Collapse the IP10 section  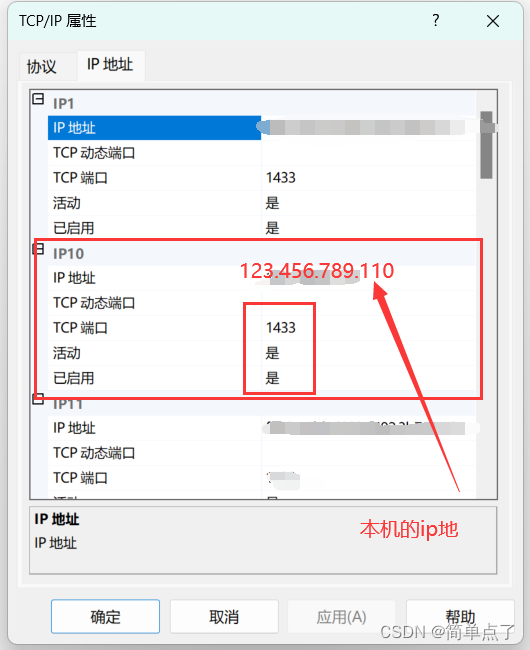(x=38, y=249)
